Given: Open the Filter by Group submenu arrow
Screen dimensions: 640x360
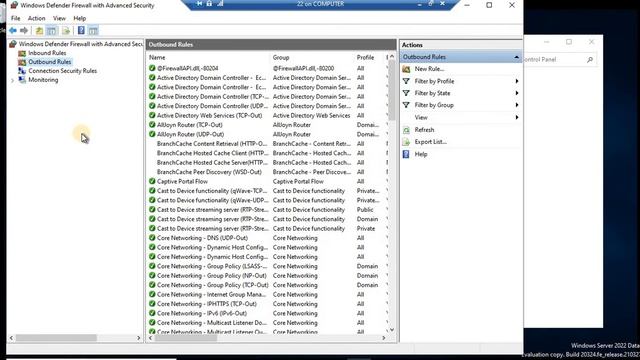Looking at the screenshot, I should click(517, 105).
